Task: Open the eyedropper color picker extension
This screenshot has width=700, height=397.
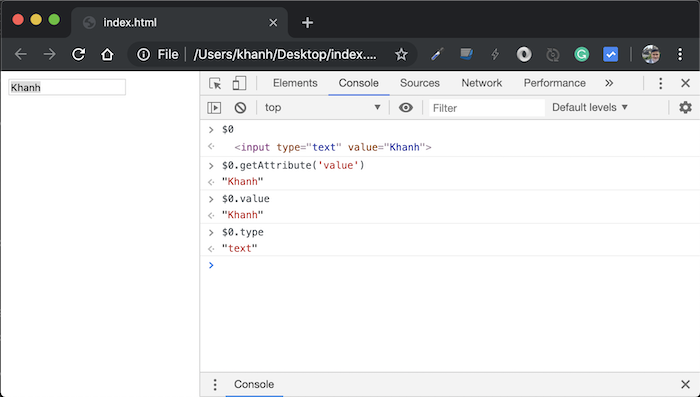Action: tap(437, 54)
